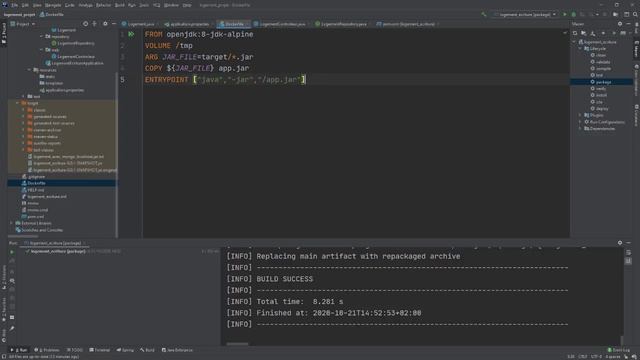
Task: Click the pin tab icon in Run panel sidebar
Action: pos(12,329)
